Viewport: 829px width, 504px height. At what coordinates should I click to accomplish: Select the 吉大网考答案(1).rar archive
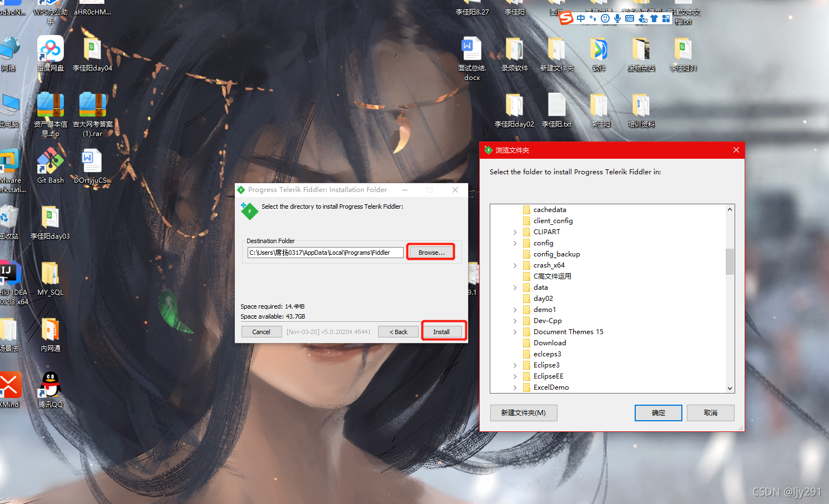coord(92,114)
